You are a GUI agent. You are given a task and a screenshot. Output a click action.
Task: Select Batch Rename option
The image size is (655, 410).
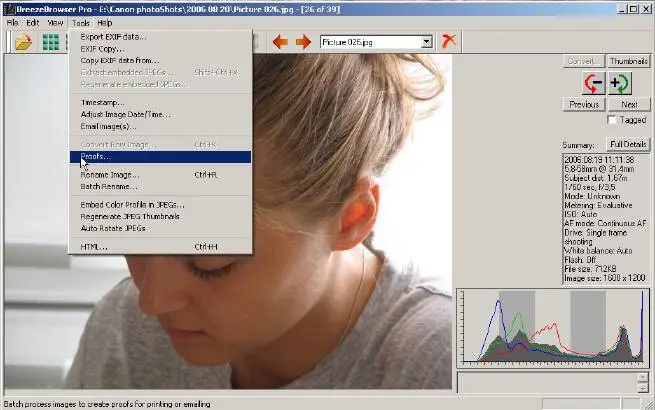(160, 186)
